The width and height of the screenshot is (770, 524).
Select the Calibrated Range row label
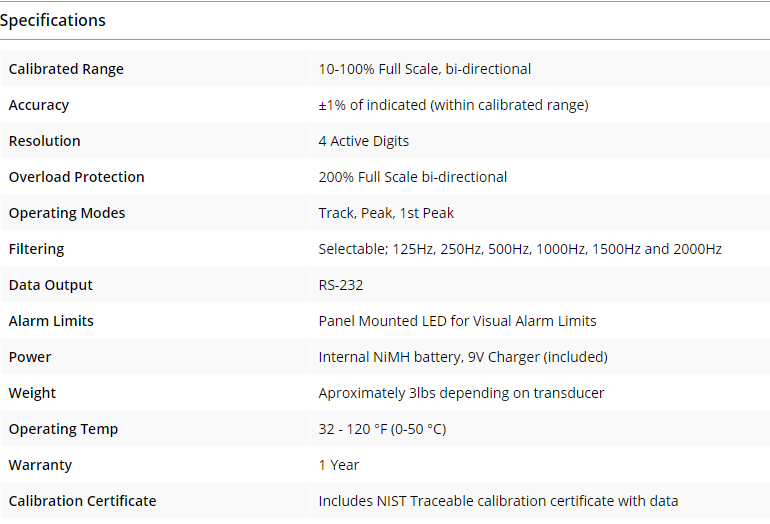[66, 69]
